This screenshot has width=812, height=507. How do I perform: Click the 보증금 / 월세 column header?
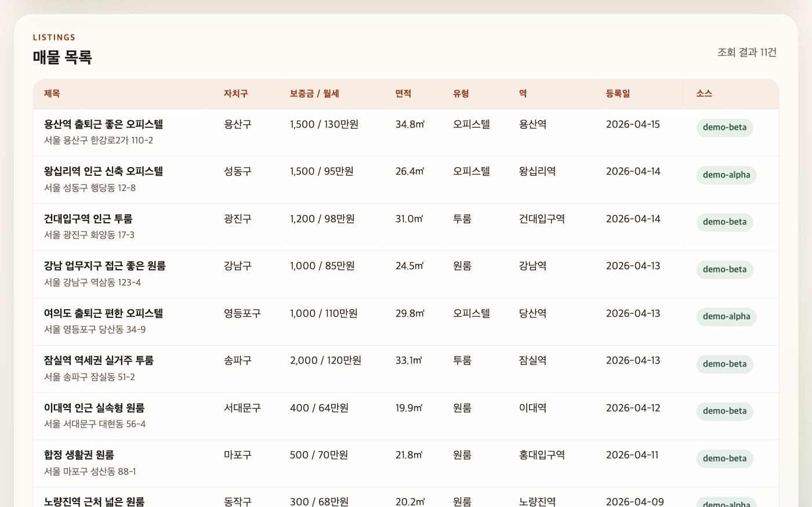pos(314,93)
